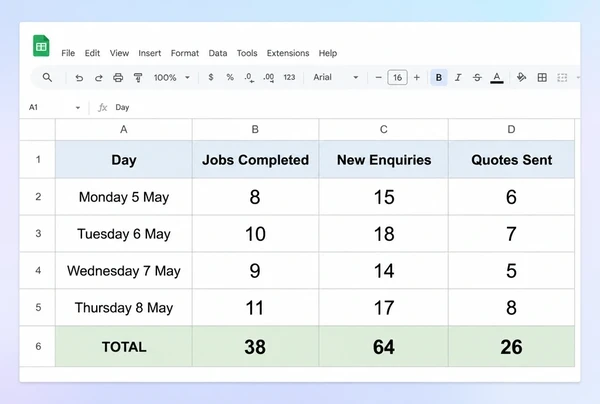Open the text color picker
This screenshot has height=404, width=600.
[497, 78]
